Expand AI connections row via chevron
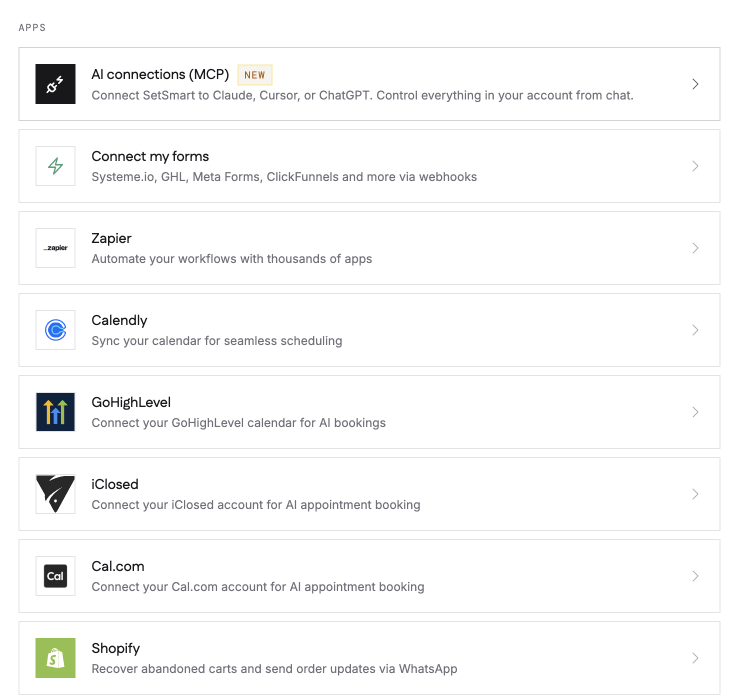744x700 pixels. [x=695, y=84]
